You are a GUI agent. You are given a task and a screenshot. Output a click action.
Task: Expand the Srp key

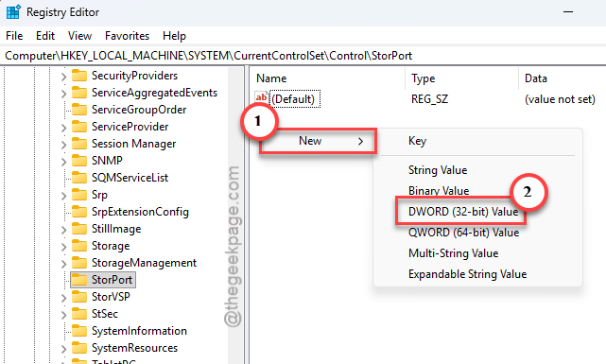[63, 196]
